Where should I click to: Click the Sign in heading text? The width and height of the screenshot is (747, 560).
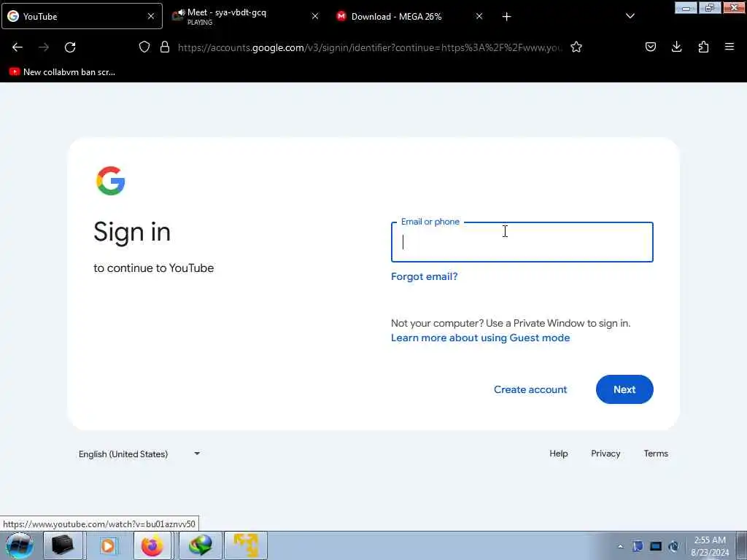click(x=132, y=233)
